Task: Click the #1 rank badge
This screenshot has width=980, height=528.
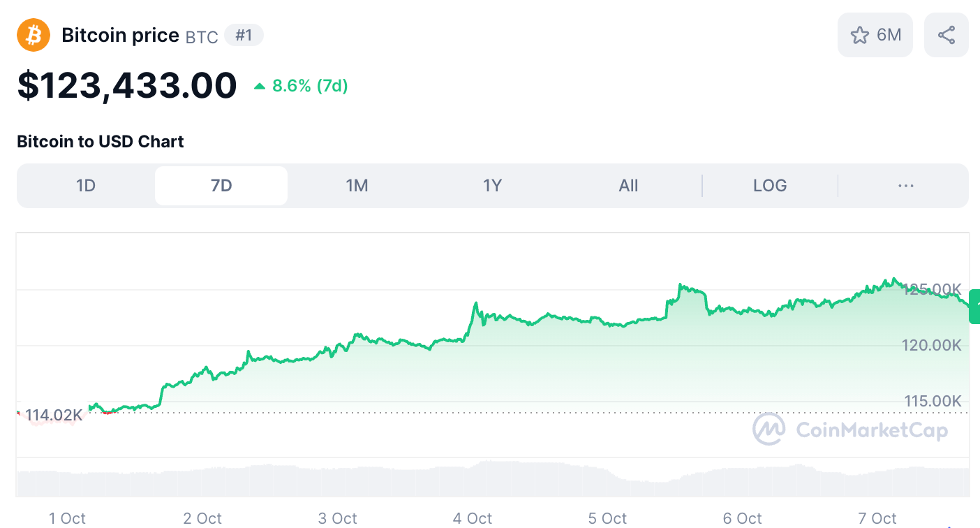Action: (x=244, y=34)
